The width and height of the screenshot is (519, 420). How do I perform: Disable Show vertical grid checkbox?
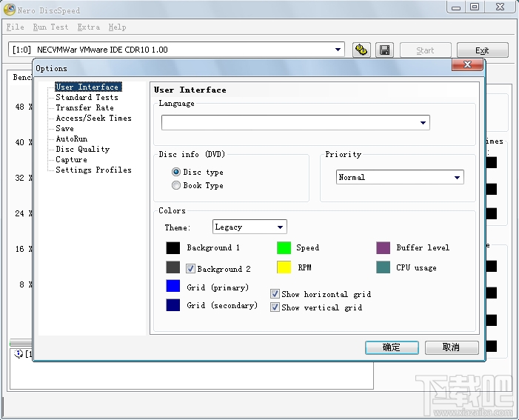coord(275,307)
